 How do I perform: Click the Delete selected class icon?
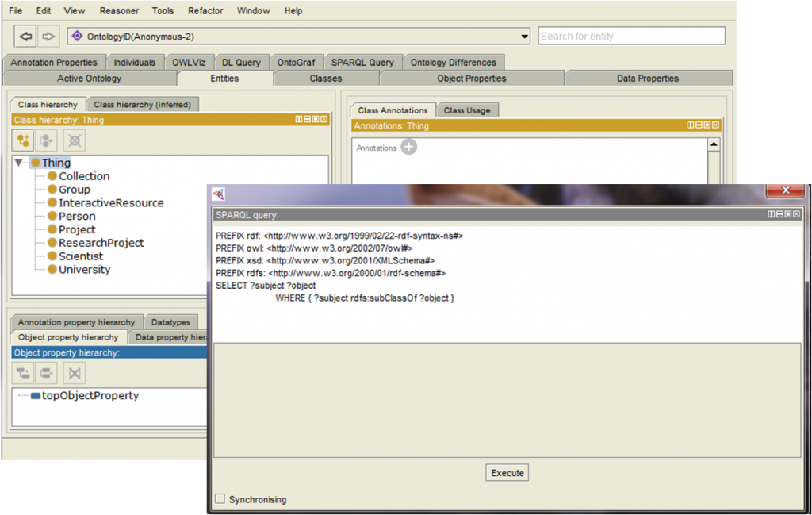tap(74, 140)
